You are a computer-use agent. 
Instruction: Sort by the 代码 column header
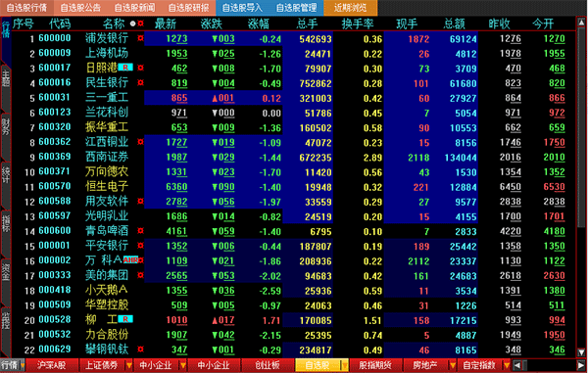[60, 23]
